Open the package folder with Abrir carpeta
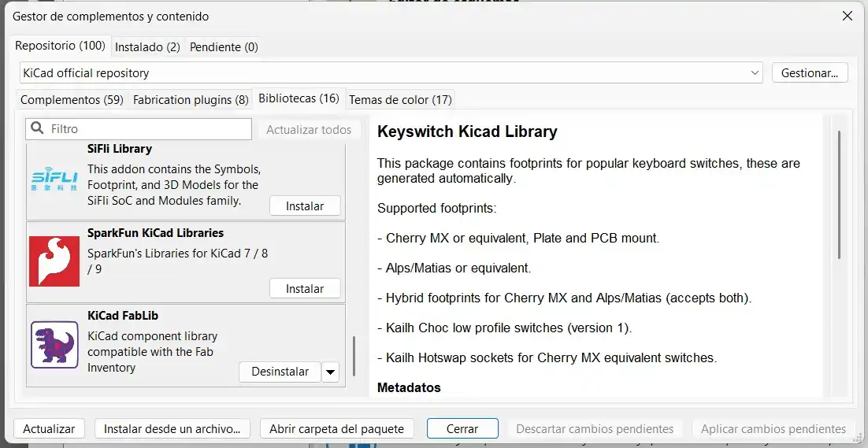Image resolution: width=868 pixels, height=448 pixels. pos(336,429)
